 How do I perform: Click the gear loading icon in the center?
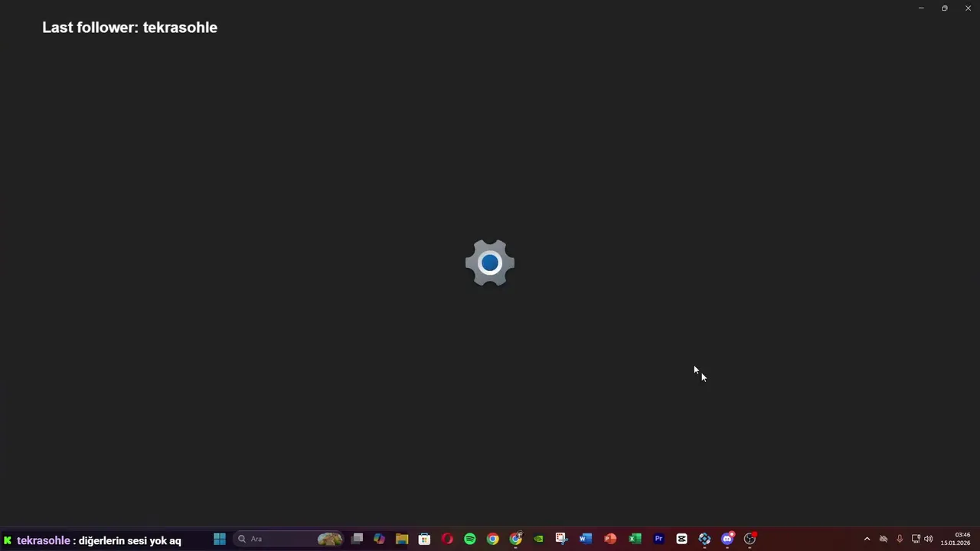[490, 263]
